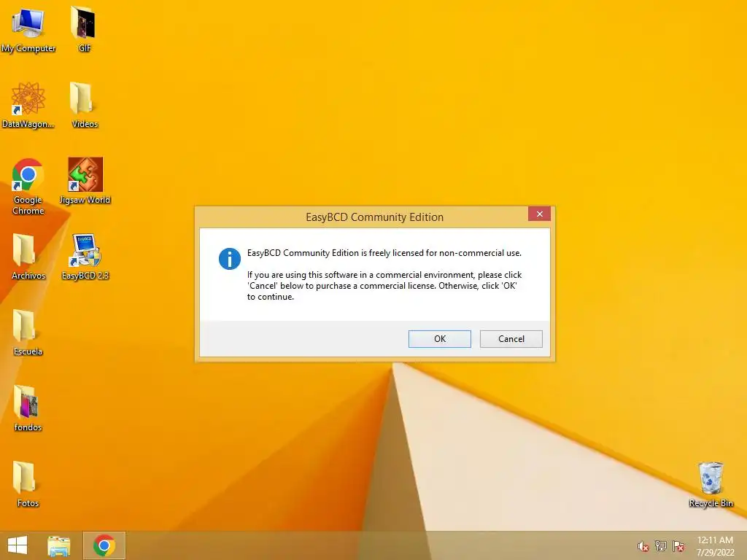Click the taskbar clock showing 12:11 AM
Screen dimensions: 747x560
(x=715, y=545)
